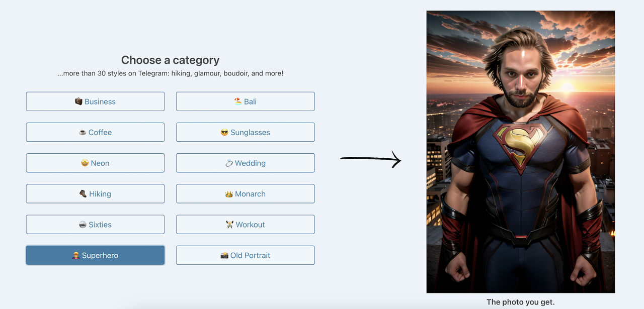Screen dimensions: 644x309
Task: Pick the Hiking category
Action: click(95, 193)
